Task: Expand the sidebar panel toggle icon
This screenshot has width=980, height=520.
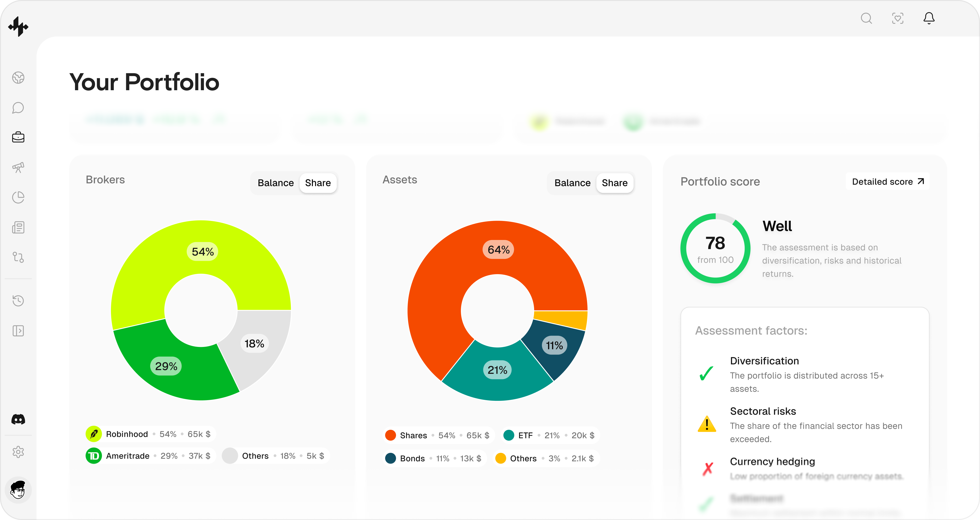Action: pyautogui.click(x=18, y=330)
